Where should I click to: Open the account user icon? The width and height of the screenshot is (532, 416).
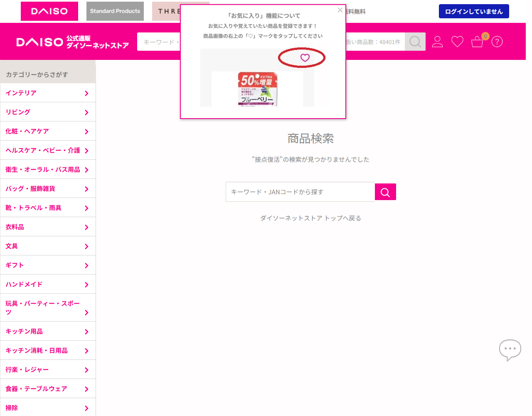coord(437,42)
